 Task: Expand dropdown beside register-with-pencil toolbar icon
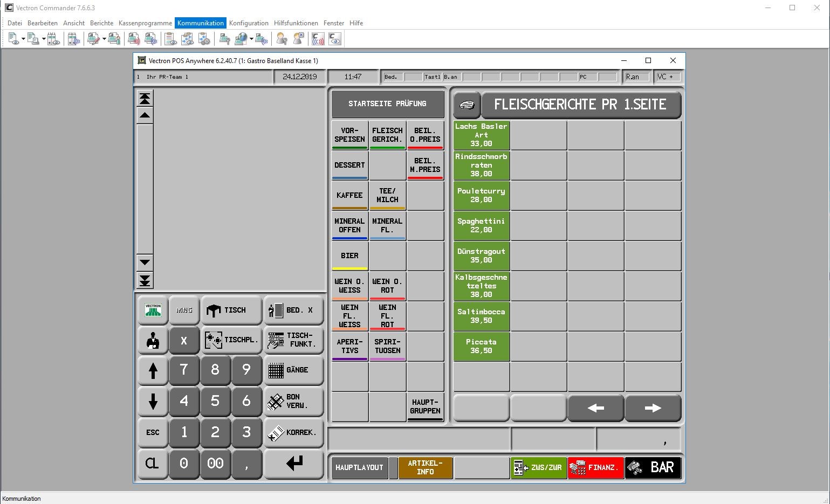(x=104, y=39)
